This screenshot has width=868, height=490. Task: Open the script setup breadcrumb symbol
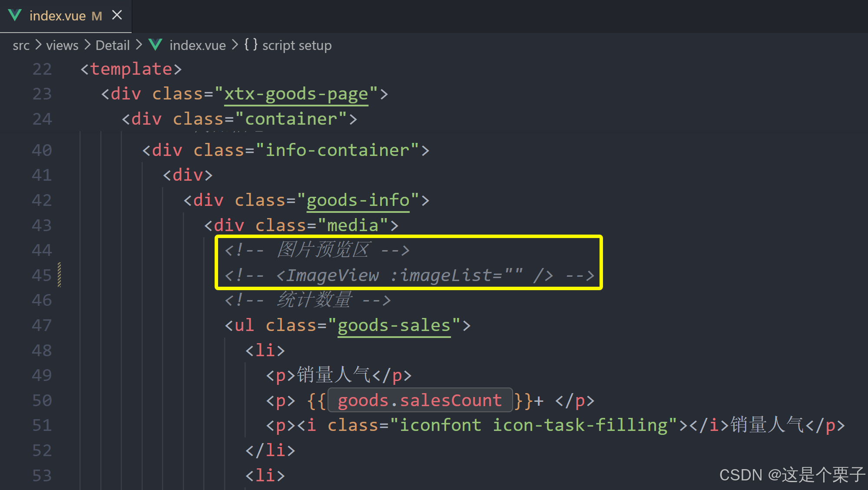[297, 45]
